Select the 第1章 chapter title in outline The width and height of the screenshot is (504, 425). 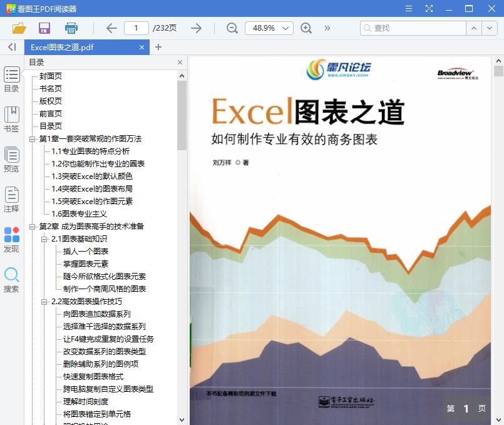90,139
